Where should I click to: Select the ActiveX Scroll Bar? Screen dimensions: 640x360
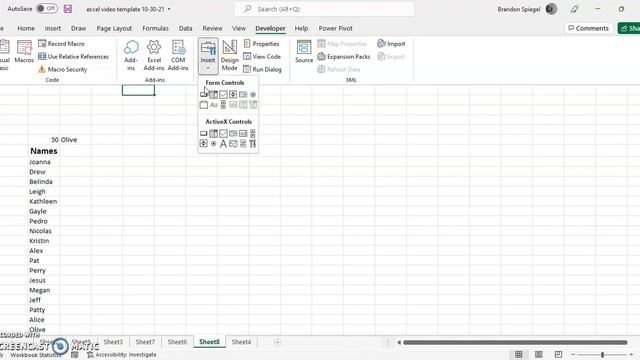[x=253, y=133]
